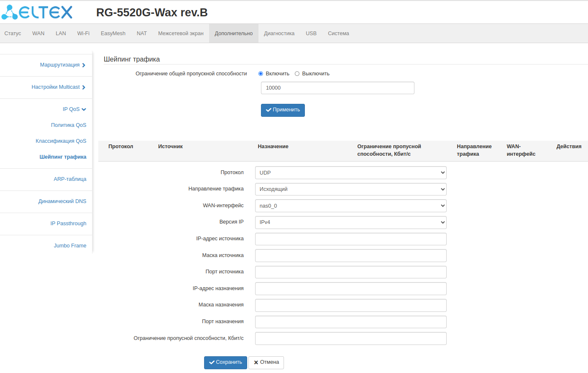Open Политика QoS sidebar link
This screenshot has width=588, height=373.
click(69, 125)
